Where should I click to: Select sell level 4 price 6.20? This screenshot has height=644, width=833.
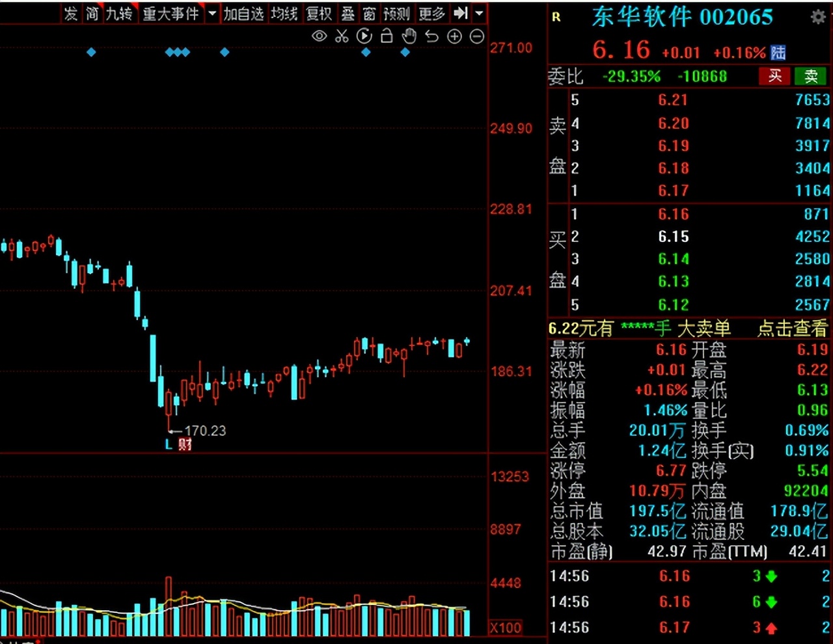click(673, 123)
